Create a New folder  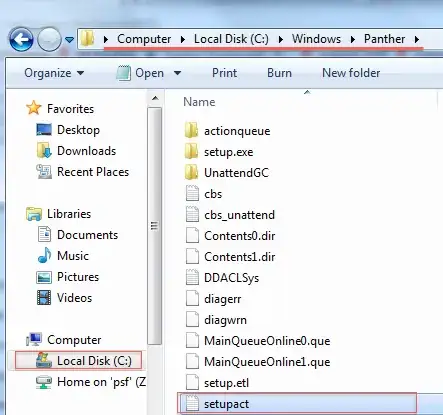[x=351, y=73]
